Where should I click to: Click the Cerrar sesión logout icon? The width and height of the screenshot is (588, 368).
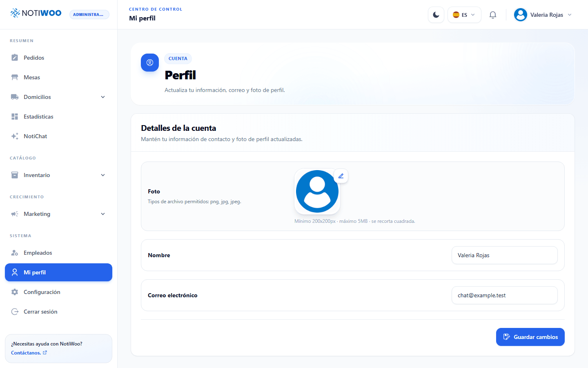coord(15,312)
